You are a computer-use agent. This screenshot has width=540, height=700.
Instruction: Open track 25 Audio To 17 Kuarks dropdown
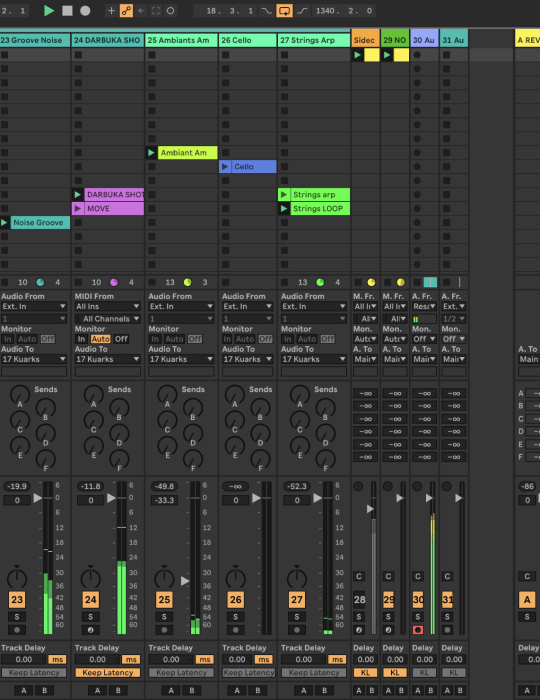click(181, 359)
